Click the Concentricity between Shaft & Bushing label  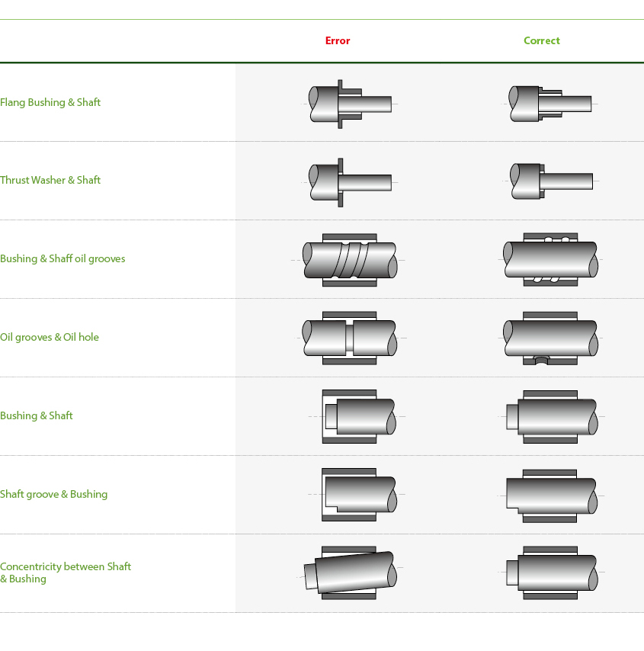[x=66, y=572]
